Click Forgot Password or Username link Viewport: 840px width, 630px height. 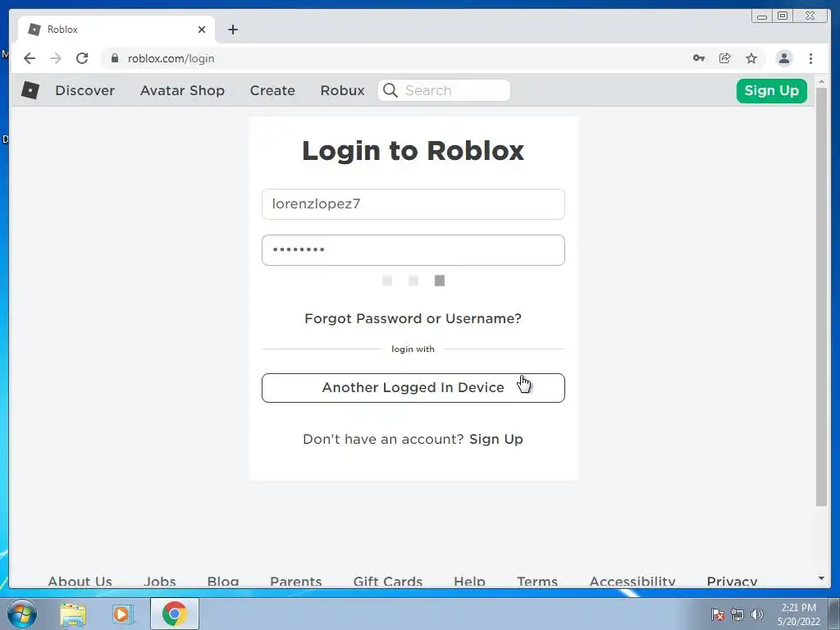click(413, 318)
